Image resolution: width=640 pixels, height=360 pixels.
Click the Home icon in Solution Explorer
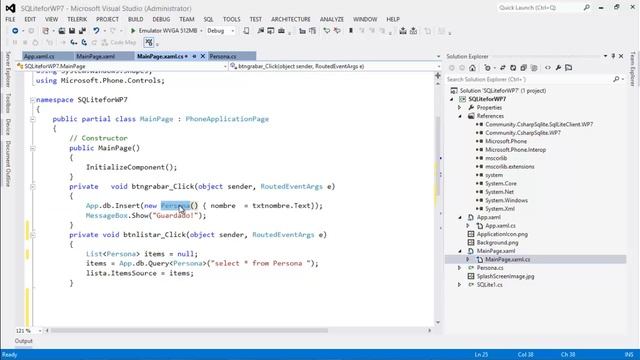point(472,68)
